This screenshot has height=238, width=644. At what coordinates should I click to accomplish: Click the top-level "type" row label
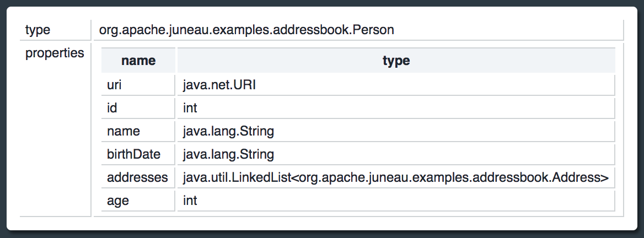pyautogui.click(x=37, y=30)
